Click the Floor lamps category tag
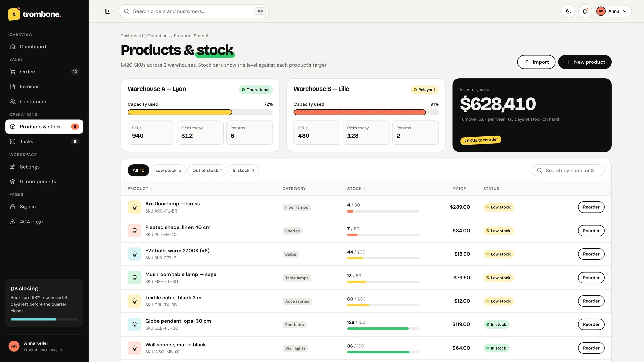Image resolution: width=644 pixels, height=362 pixels. pyautogui.click(x=297, y=207)
